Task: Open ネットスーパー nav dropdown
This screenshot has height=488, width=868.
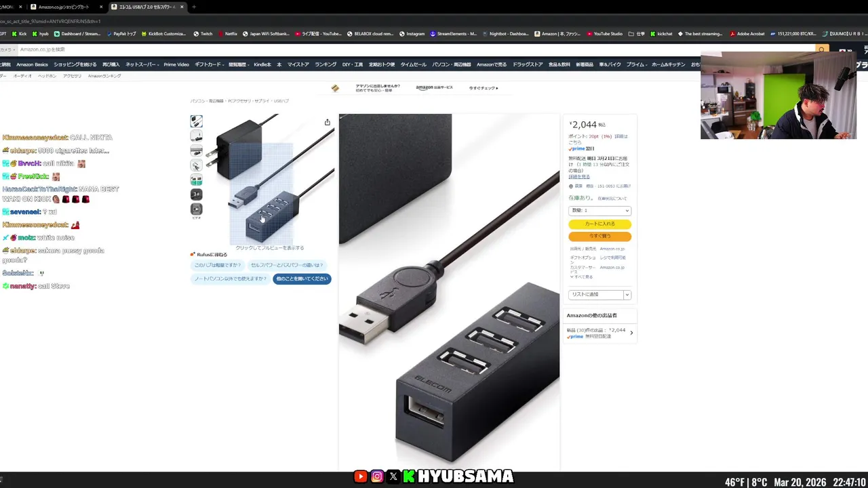Action: (x=141, y=64)
